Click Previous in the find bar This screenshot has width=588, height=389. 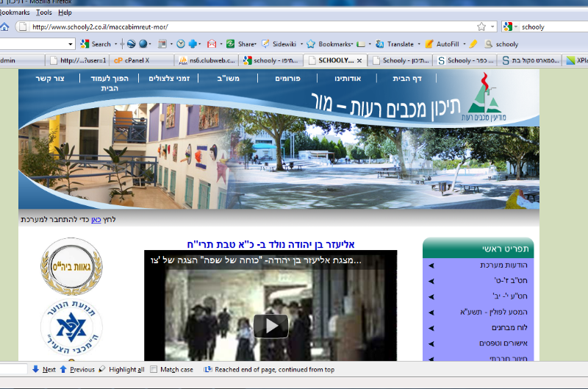[x=77, y=369]
